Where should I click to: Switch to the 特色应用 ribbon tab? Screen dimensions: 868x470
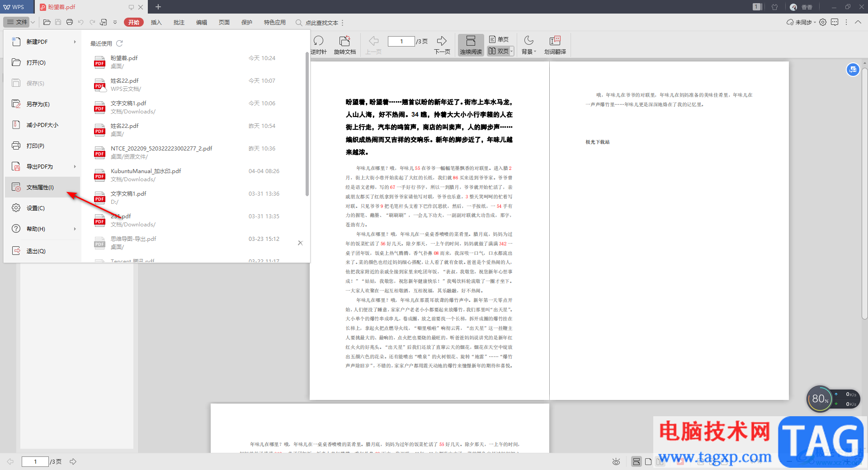274,22
